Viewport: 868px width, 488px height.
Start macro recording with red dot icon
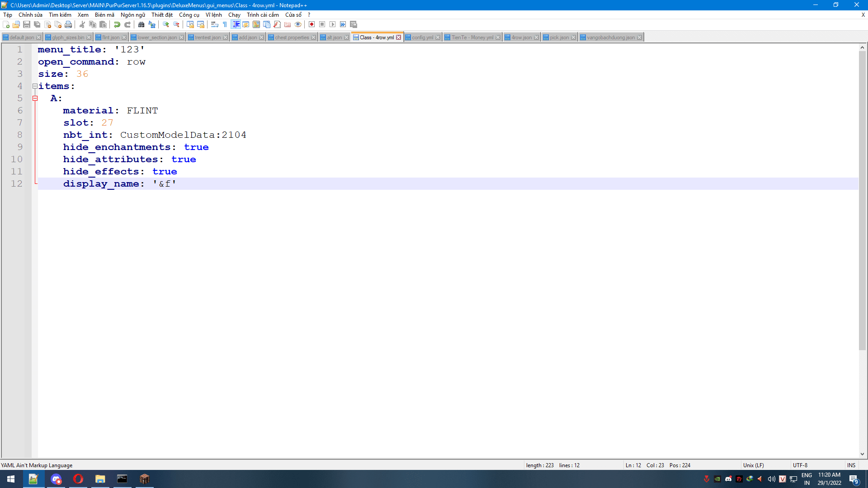311,24
